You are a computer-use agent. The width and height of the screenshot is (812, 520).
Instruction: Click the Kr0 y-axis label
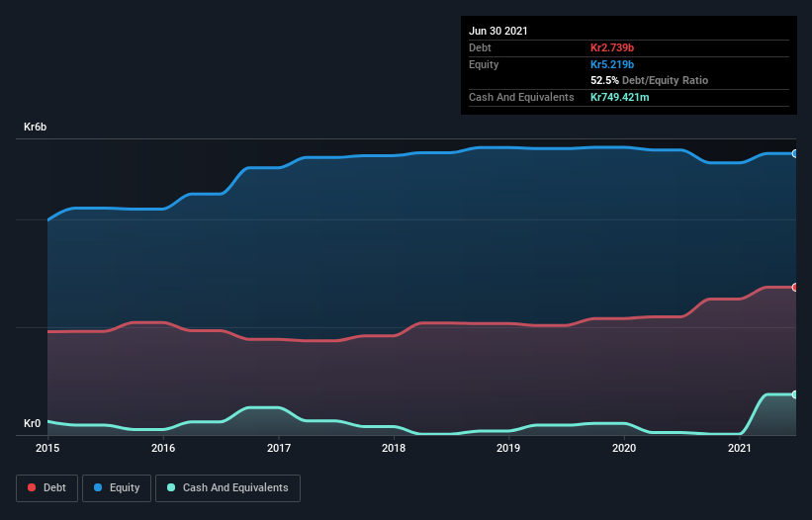(32, 423)
